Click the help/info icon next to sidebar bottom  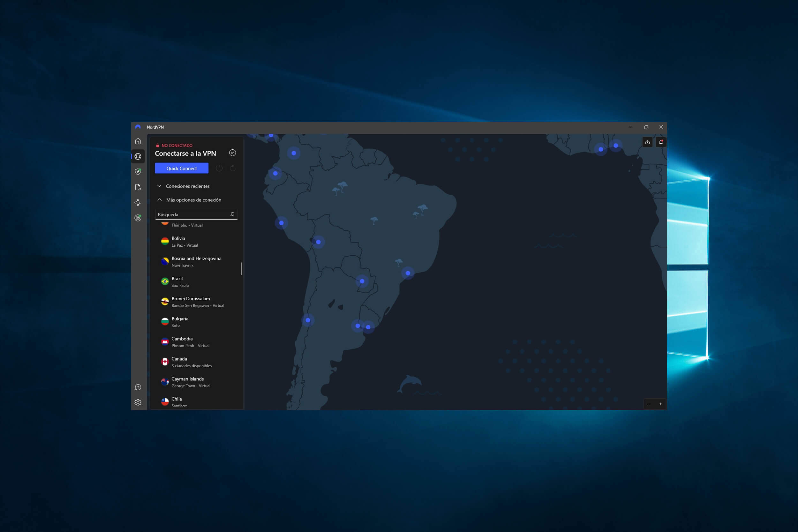coord(138,387)
